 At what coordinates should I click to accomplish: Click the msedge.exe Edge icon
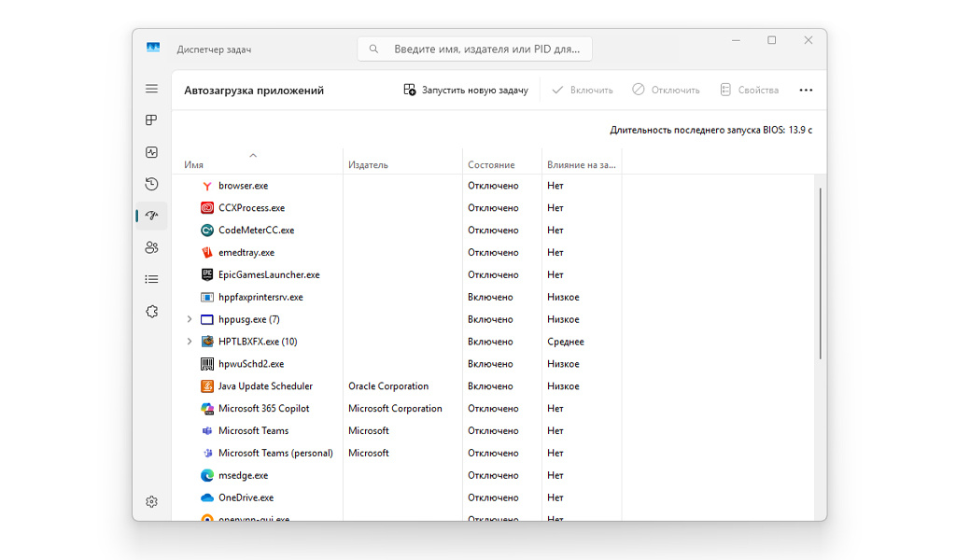point(207,475)
